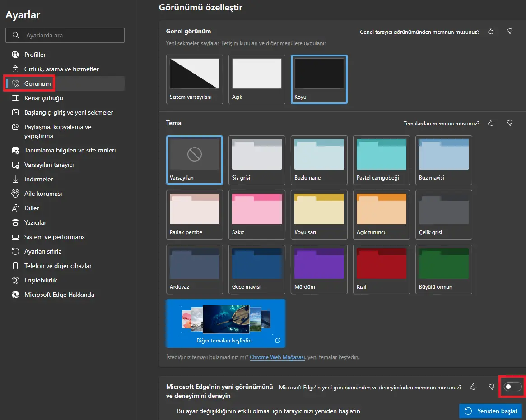526x420 pixels.
Task: Select the Sistem varsayılanı appearance option
Action: tap(195, 79)
